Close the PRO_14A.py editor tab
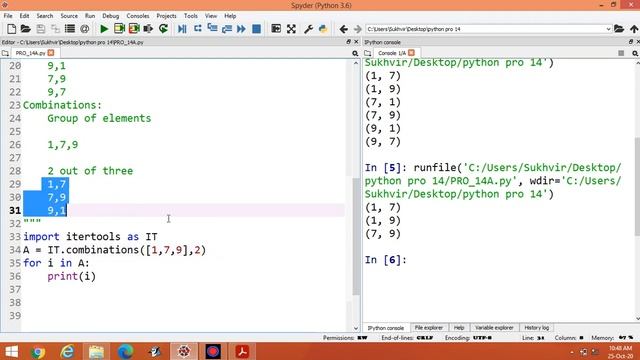The image size is (640, 360). pos(51,53)
